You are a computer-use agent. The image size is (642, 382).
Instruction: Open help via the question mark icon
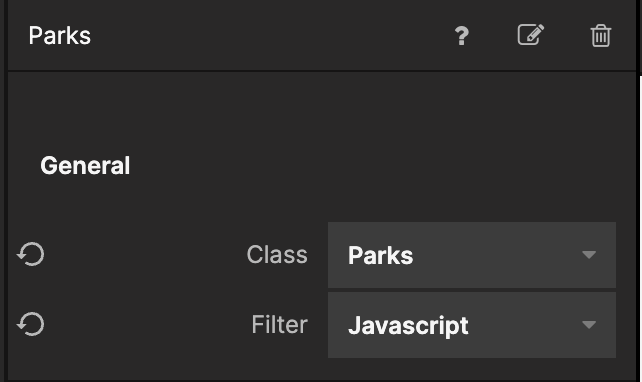pos(461,36)
